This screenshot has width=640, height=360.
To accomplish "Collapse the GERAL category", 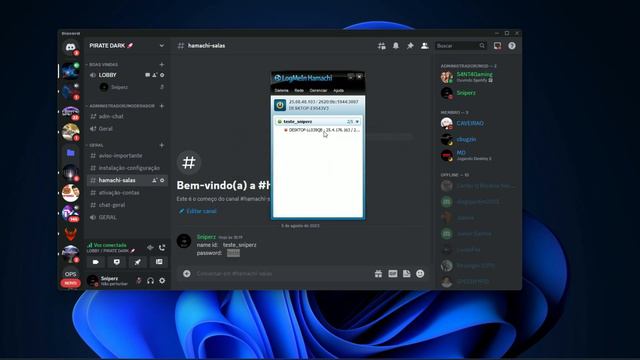I will coord(96,145).
